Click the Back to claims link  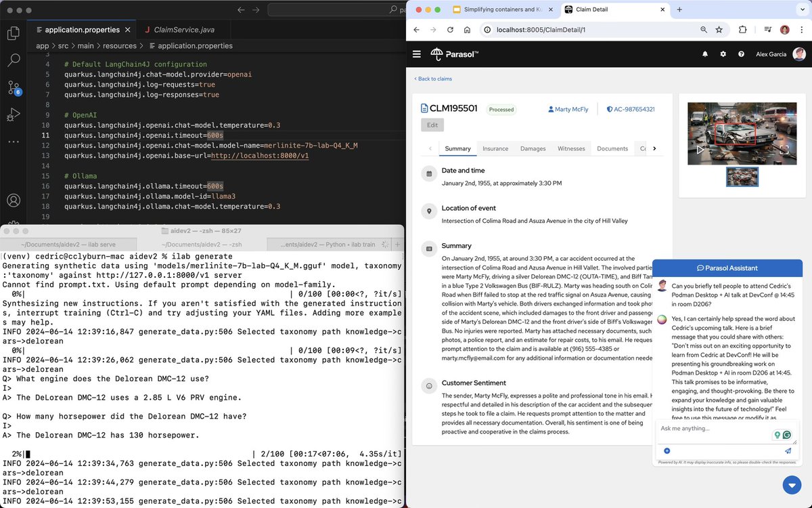click(x=433, y=79)
